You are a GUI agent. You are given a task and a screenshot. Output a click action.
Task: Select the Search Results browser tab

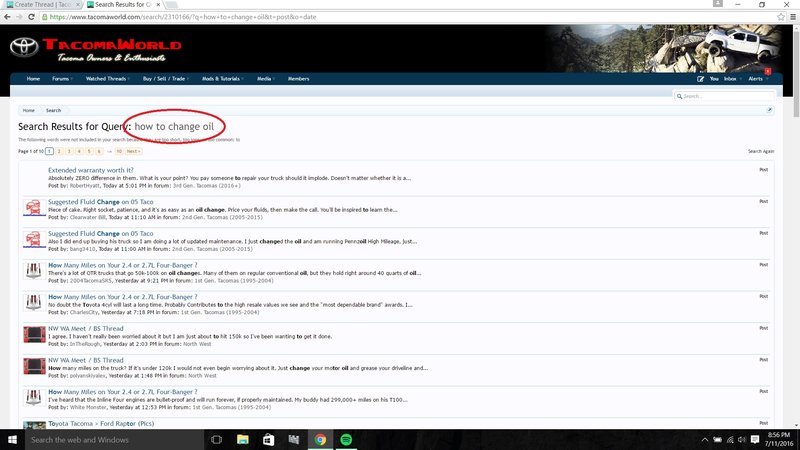(x=122, y=5)
